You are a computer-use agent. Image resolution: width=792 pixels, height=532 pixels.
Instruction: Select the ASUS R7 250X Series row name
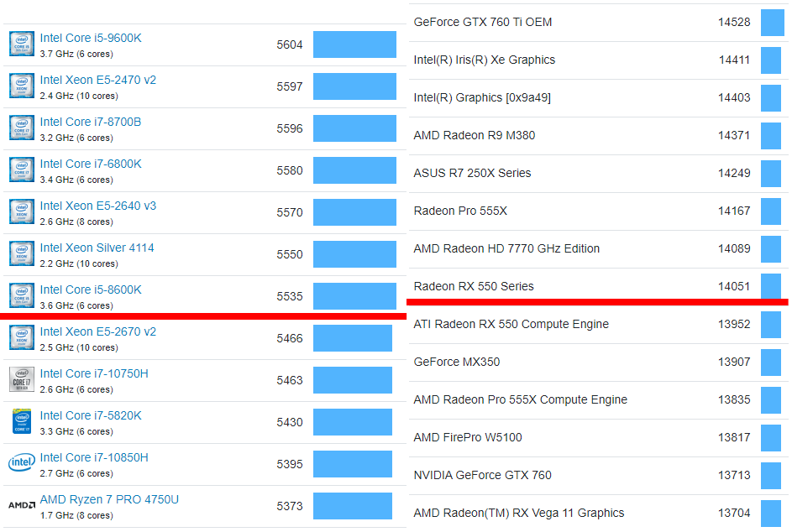coord(472,173)
